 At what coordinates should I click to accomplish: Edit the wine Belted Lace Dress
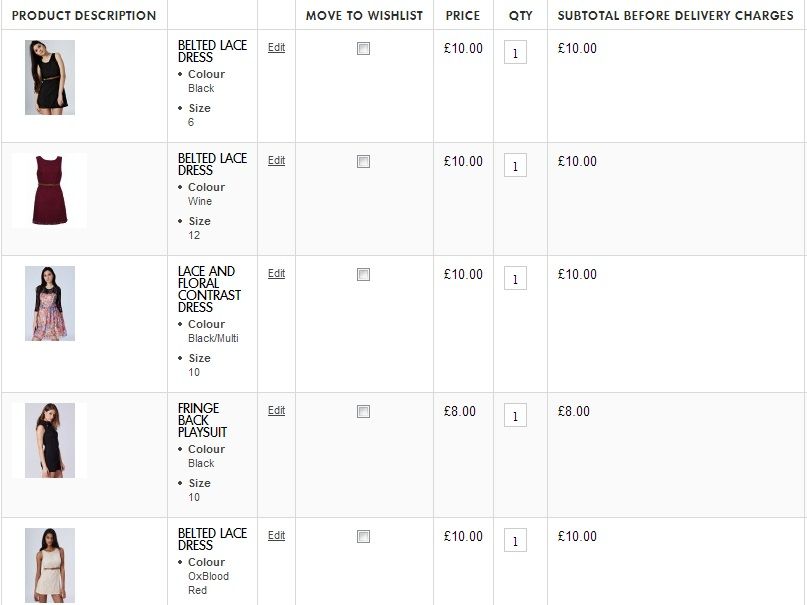tap(276, 160)
